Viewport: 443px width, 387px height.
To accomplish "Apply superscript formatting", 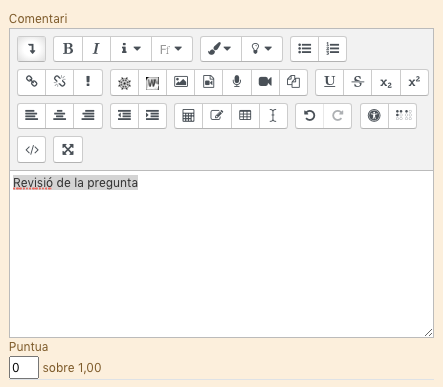I will pyautogui.click(x=414, y=82).
